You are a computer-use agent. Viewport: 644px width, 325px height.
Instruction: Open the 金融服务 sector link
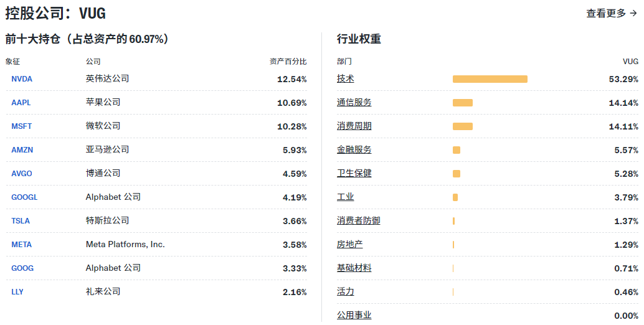pyautogui.click(x=354, y=150)
